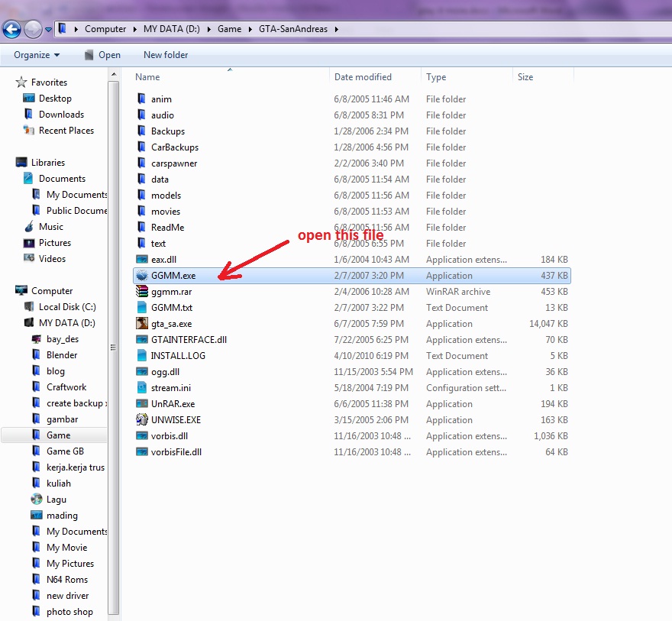
Task: Expand the arrow after GTA-SanAndreas breadcrumb
Action: (337, 29)
